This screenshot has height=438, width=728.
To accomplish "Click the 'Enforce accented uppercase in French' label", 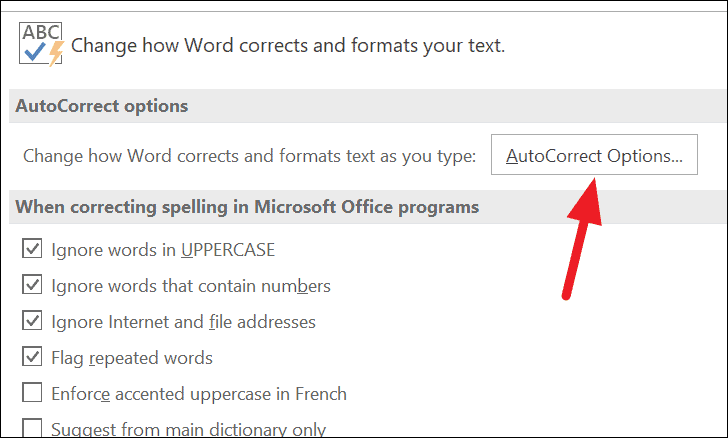I will pos(199,394).
